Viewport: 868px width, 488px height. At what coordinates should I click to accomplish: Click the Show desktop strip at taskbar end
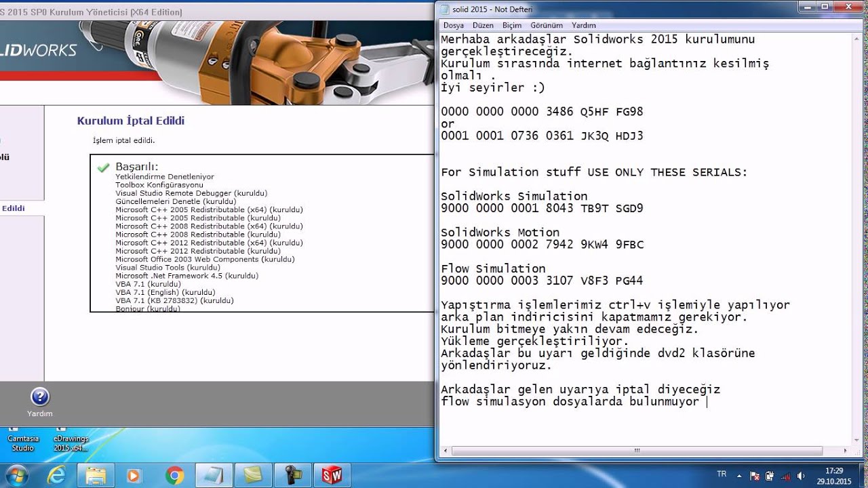[x=863, y=475]
